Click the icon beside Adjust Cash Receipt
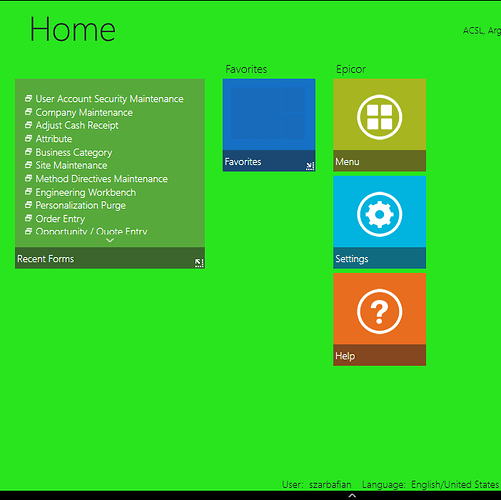 (x=29, y=125)
